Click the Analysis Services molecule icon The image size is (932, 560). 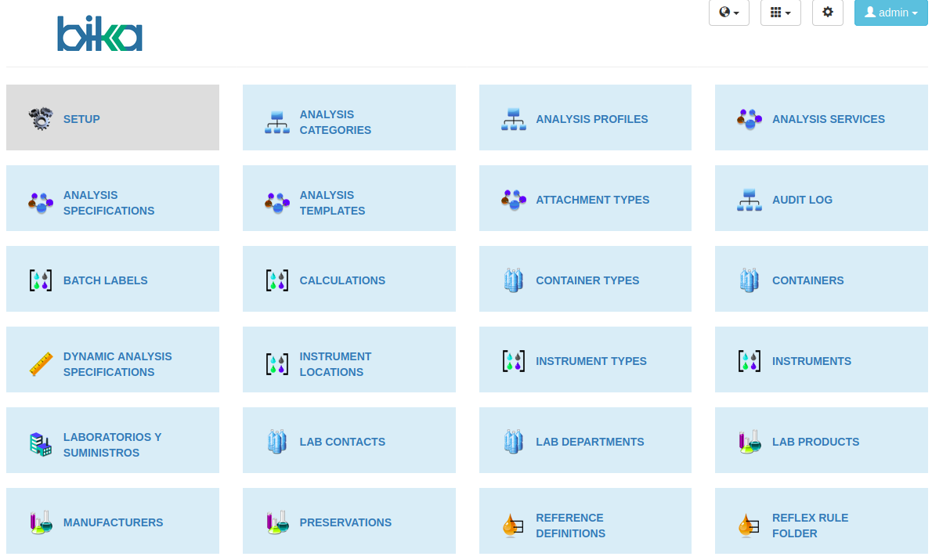pyautogui.click(x=749, y=119)
